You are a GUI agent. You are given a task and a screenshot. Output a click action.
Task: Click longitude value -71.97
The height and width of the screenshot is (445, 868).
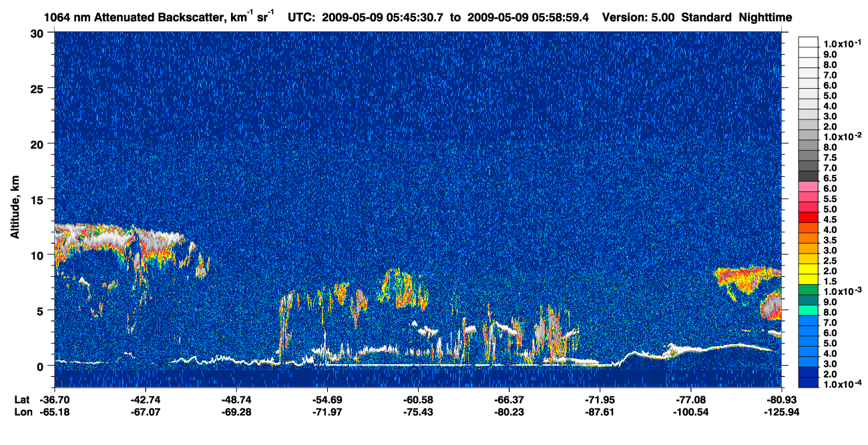click(x=327, y=412)
